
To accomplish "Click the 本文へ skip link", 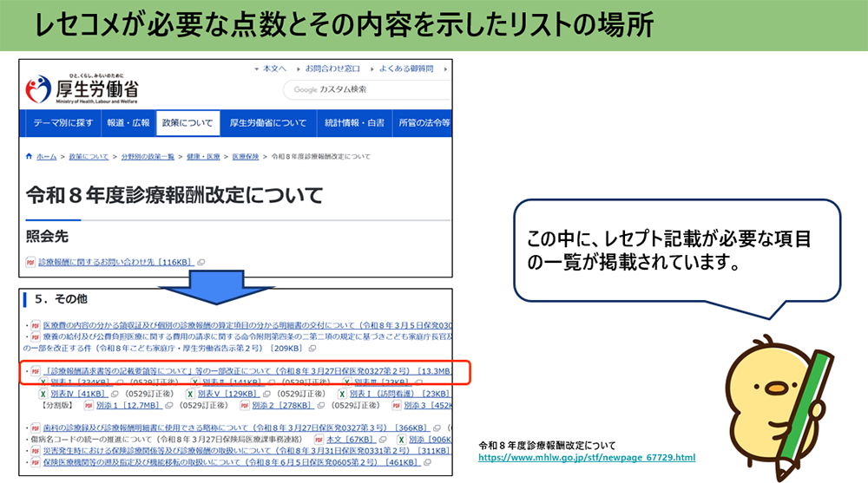I will [x=274, y=69].
